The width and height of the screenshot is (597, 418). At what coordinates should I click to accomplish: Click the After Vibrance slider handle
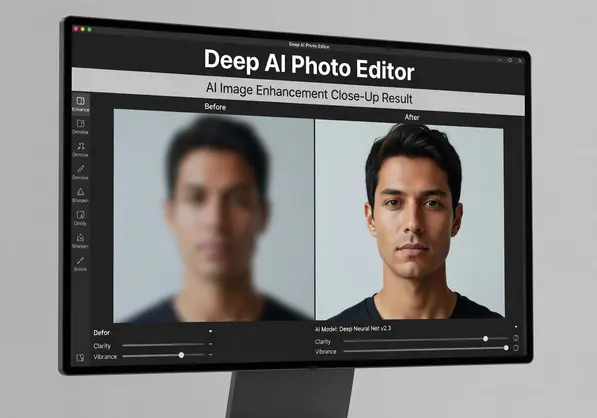coord(506,348)
